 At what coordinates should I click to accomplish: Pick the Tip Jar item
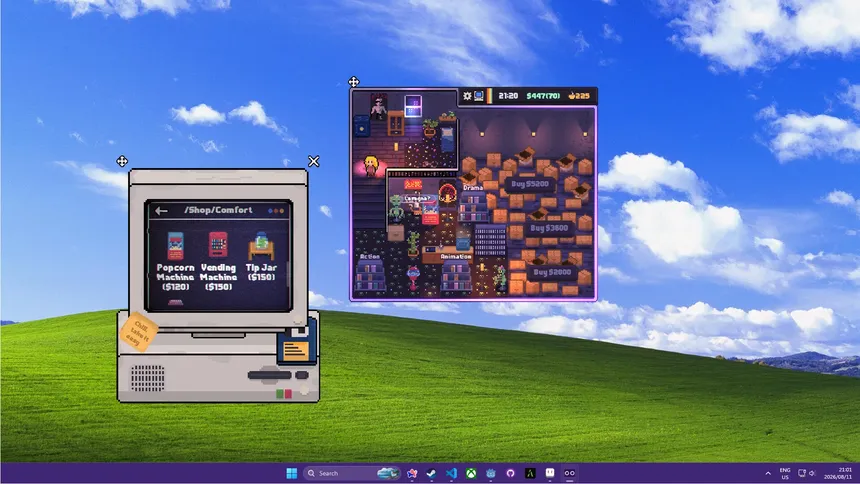tap(261, 257)
